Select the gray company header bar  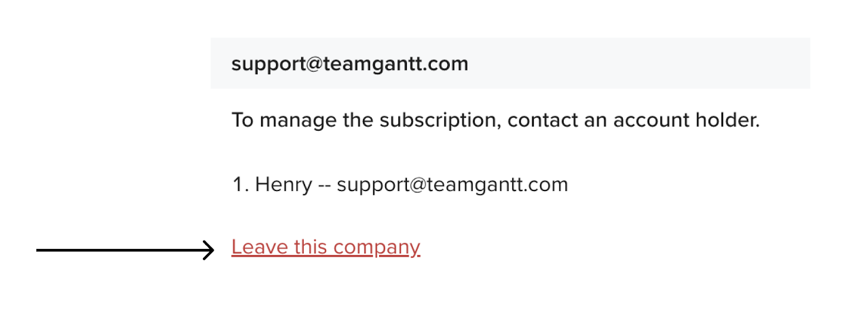[510, 63]
